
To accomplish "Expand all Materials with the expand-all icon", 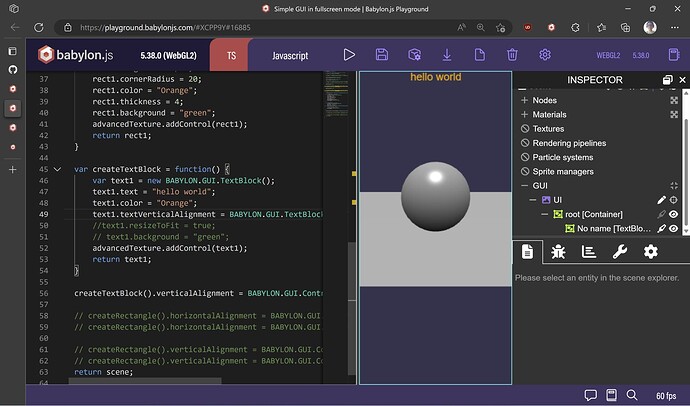I will (674, 114).
